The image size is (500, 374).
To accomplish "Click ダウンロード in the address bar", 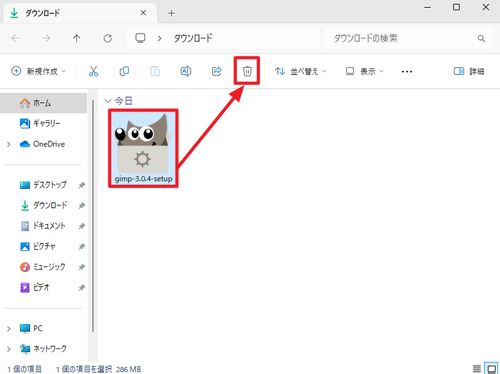I will pyautogui.click(x=193, y=38).
